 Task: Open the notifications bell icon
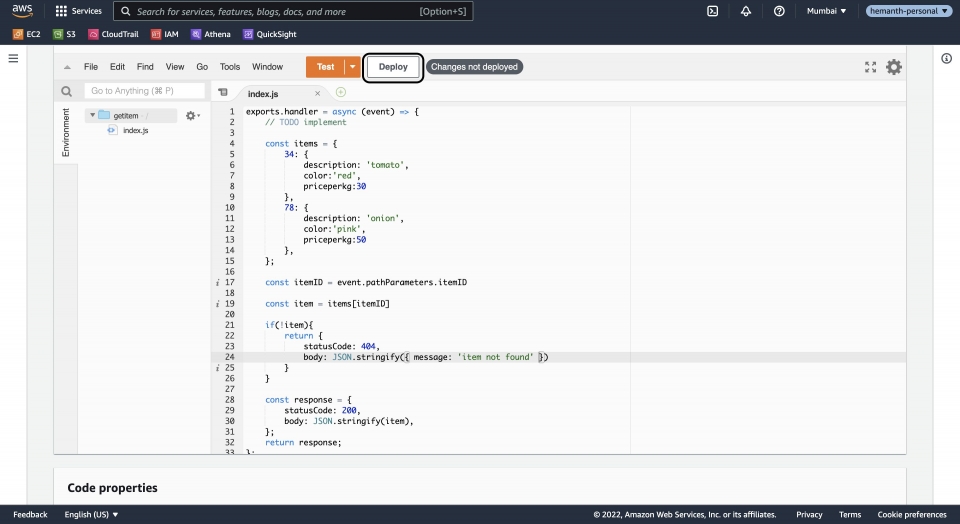coord(746,11)
